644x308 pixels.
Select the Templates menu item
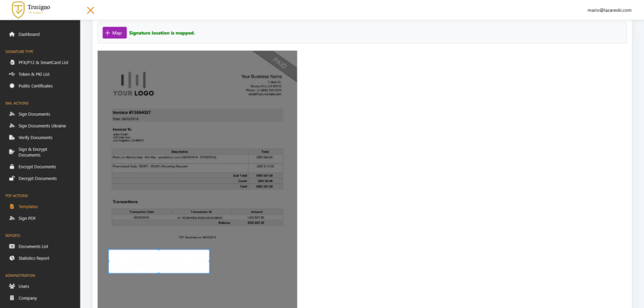click(28, 206)
